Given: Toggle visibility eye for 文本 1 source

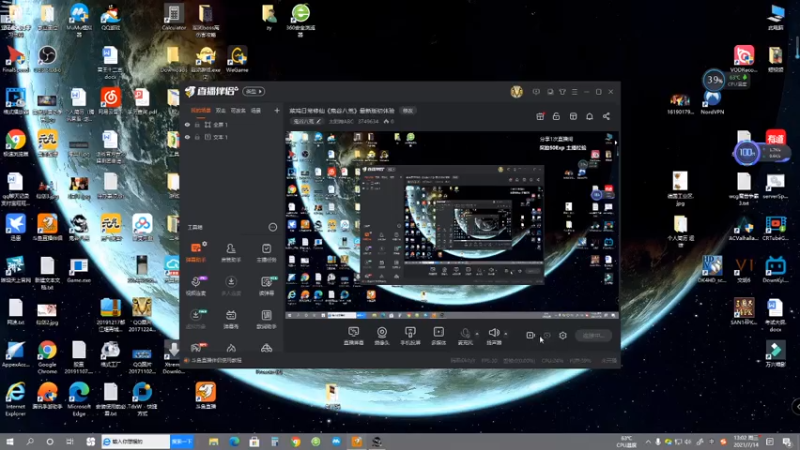Looking at the screenshot, I should (x=187, y=137).
